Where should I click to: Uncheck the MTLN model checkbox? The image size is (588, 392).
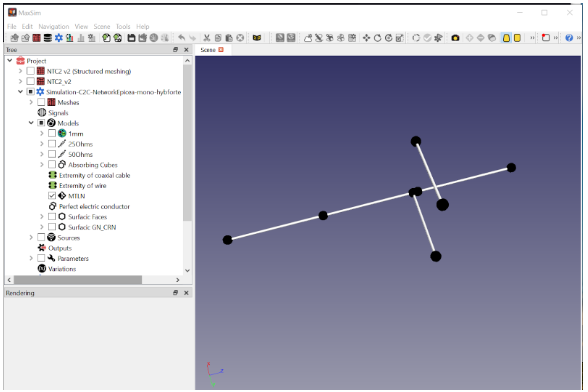pos(52,196)
